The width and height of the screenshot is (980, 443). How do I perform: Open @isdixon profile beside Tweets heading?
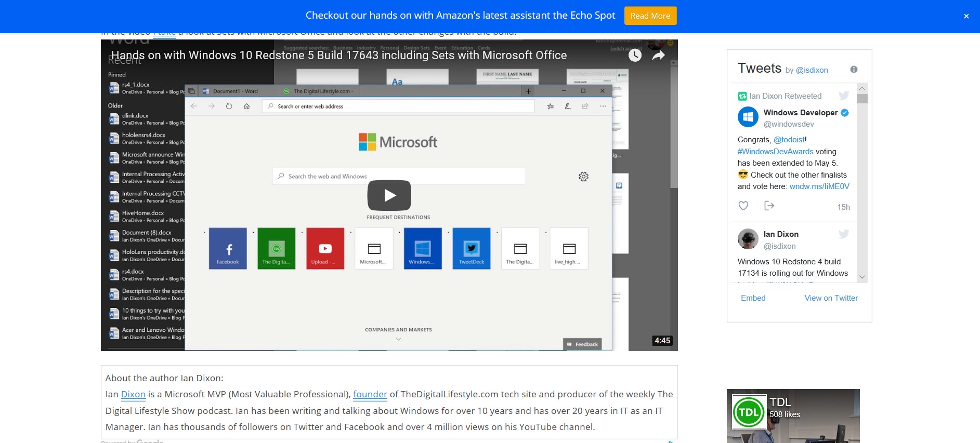point(812,70)
